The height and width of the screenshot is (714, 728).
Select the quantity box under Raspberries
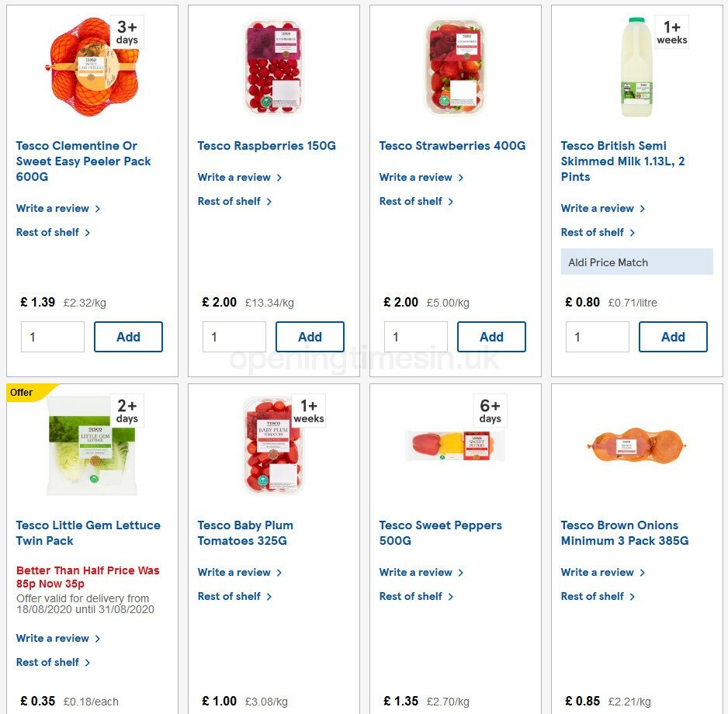pyautogui.click(x=234, y=337)
